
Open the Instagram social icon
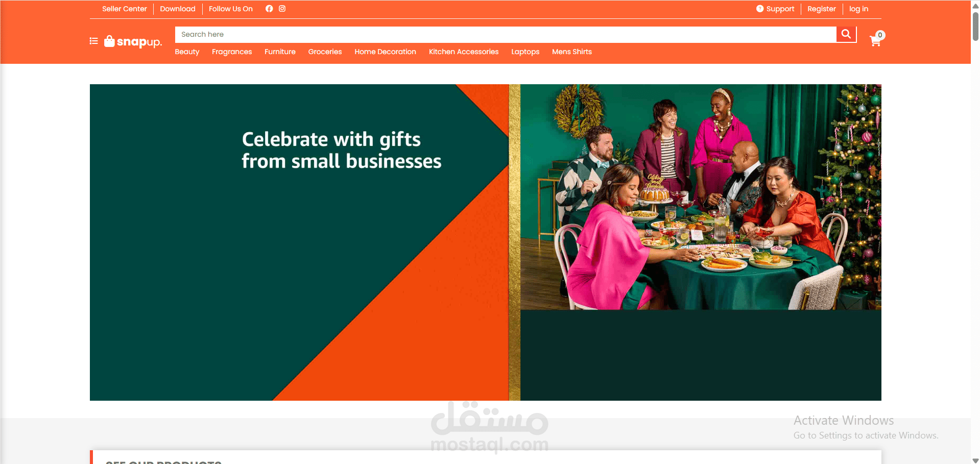click(x=282, y=9)
